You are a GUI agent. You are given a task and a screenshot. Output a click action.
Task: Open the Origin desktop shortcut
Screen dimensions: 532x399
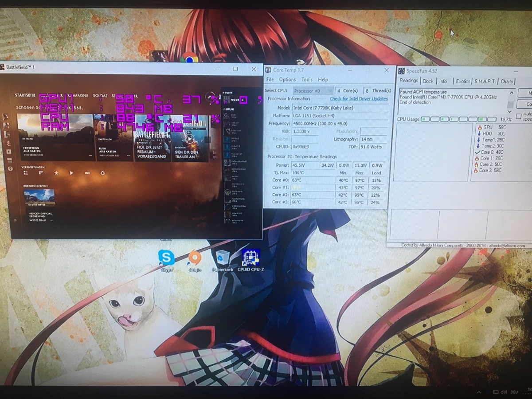click(x=194, y=261)
